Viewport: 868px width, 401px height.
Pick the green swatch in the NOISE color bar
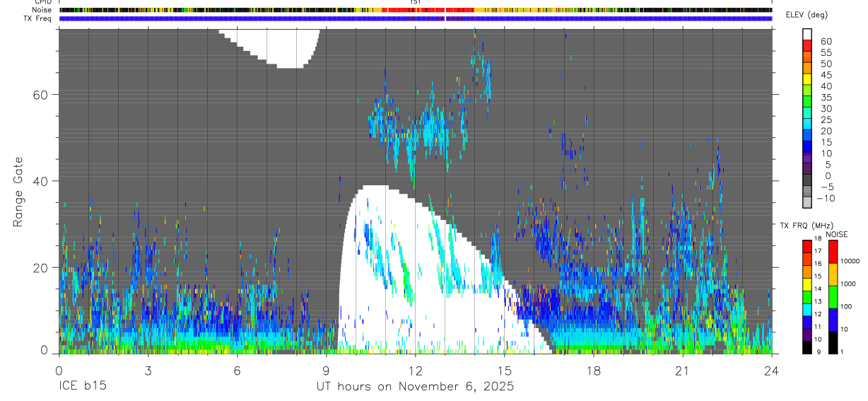[x=833, y=297]
